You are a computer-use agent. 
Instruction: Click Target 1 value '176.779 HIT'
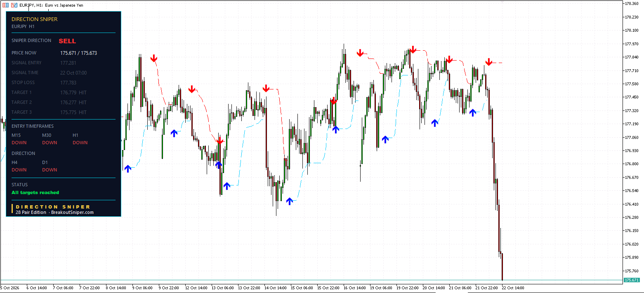coord(73,93)
